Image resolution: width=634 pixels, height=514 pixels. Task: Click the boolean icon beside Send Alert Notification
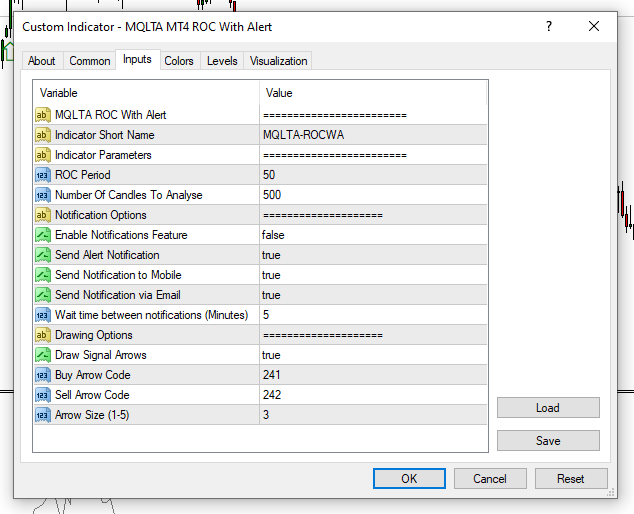[43, 255]
